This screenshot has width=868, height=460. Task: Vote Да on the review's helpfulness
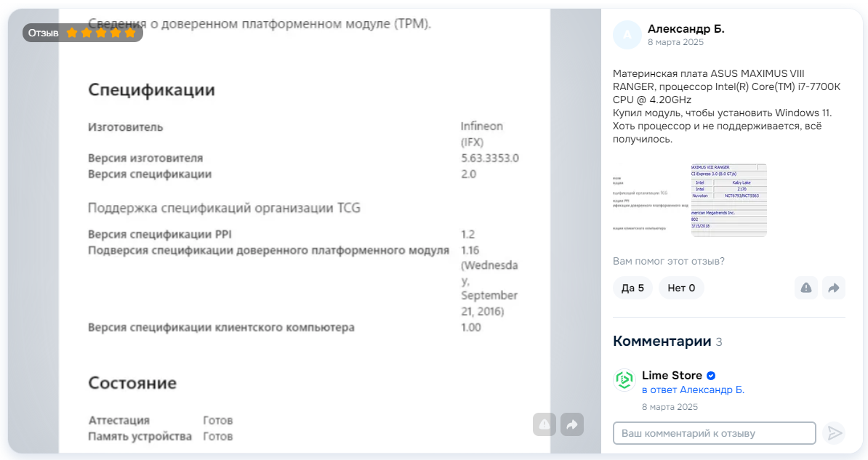pos(632,288)
